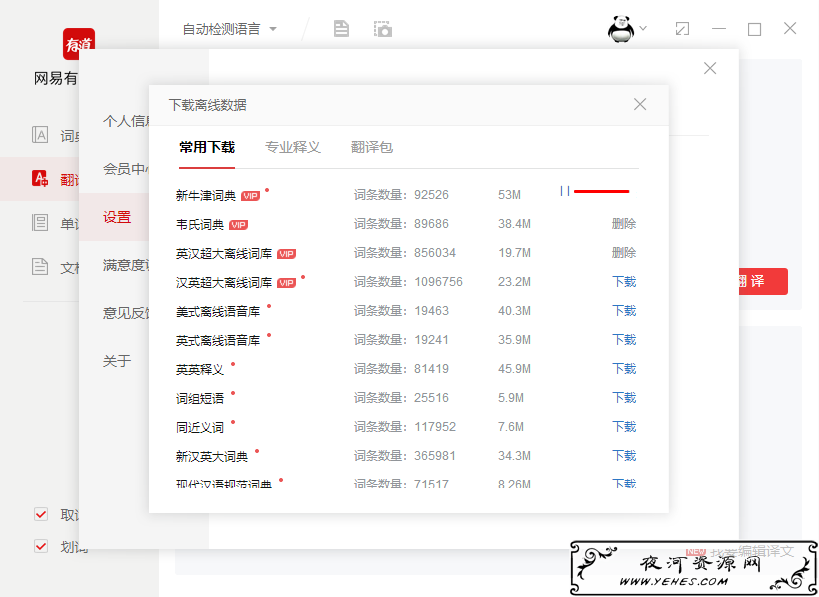
Task: Download the 美式离线语音库
Action: tap(624, 311)
